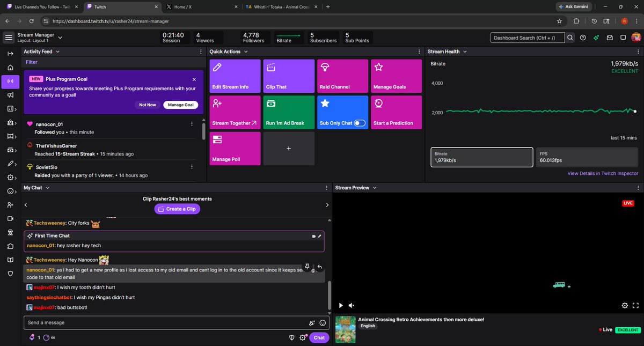Click the Filter link in Activity Feed
The image size is (644, 346).
pyautogui.click(x=32, y=62)
